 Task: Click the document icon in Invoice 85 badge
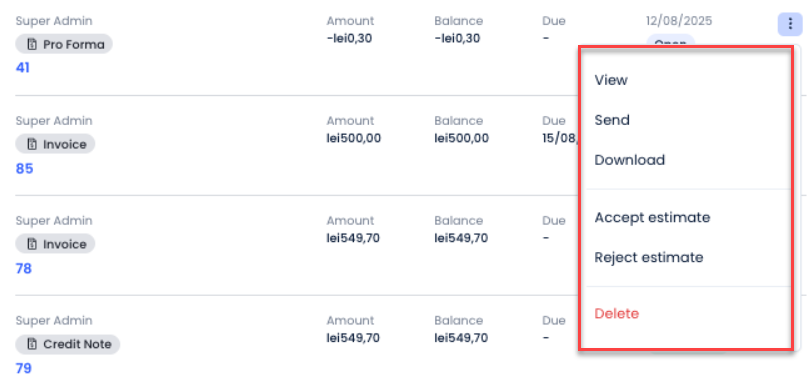pos(32,144)
